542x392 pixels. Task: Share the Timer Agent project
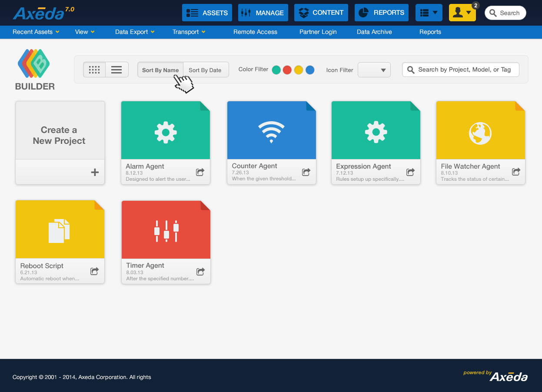pyautogui.click(x=200, y=272)
